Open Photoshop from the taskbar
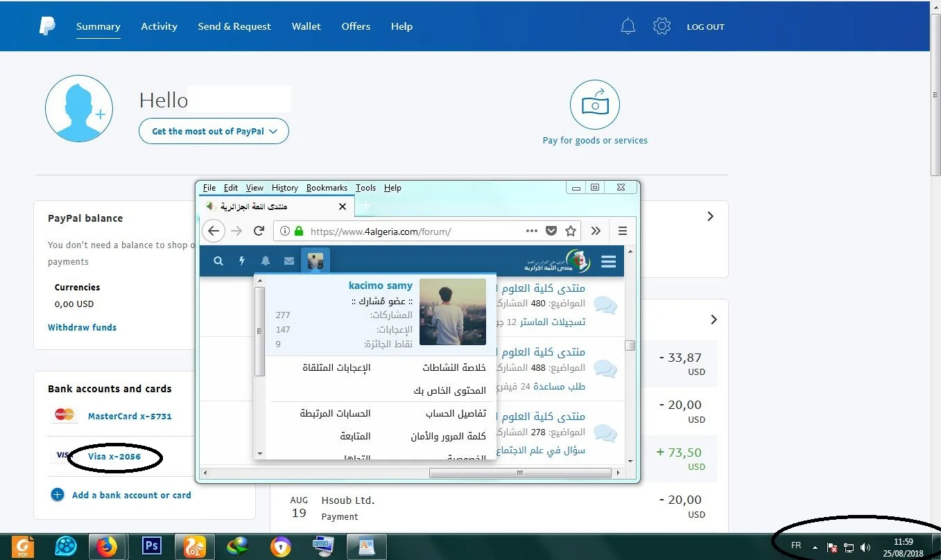 [x=151, y=546]
